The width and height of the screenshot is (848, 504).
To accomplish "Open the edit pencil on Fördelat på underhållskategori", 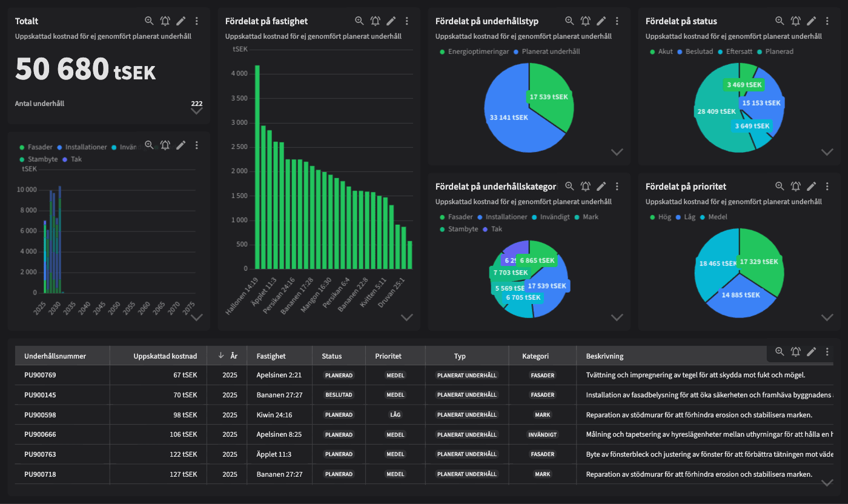I will coord(601,186).
